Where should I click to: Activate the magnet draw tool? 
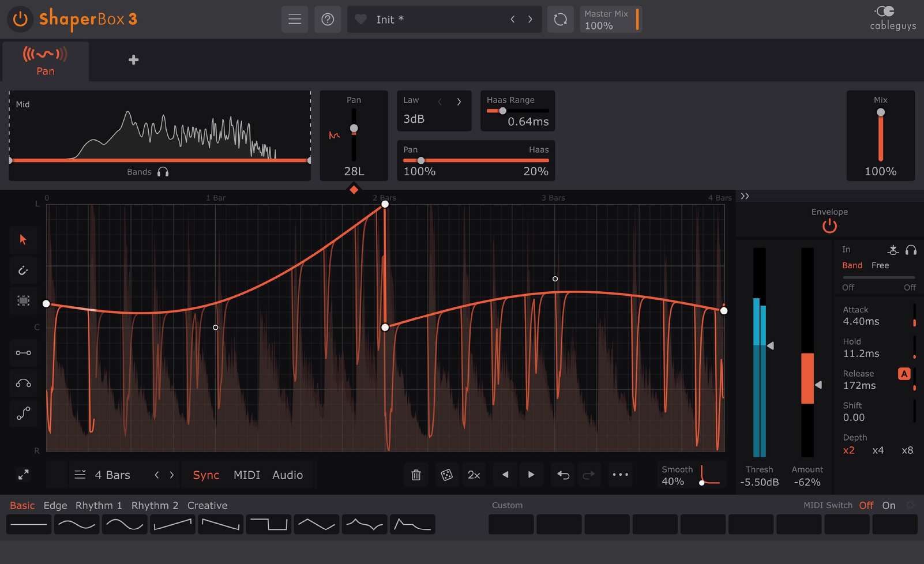23,270
